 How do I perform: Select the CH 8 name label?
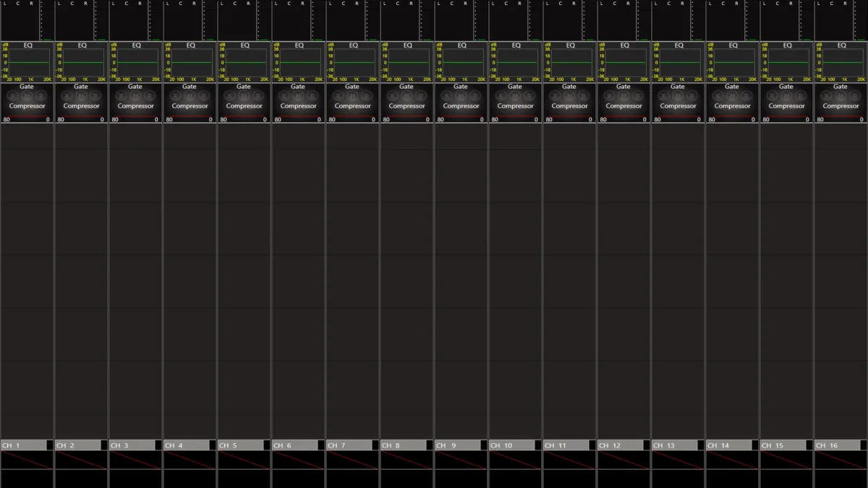[403, 445]
